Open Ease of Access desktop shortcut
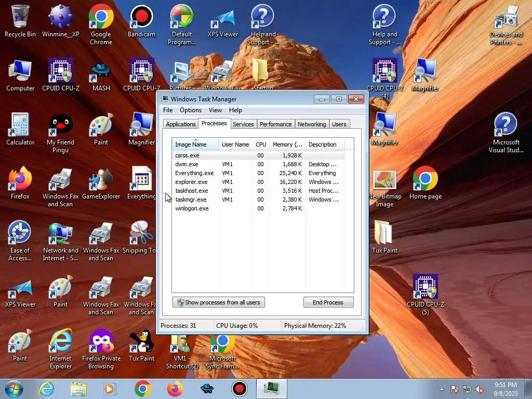532x399 pixels. tap(20, 241)
